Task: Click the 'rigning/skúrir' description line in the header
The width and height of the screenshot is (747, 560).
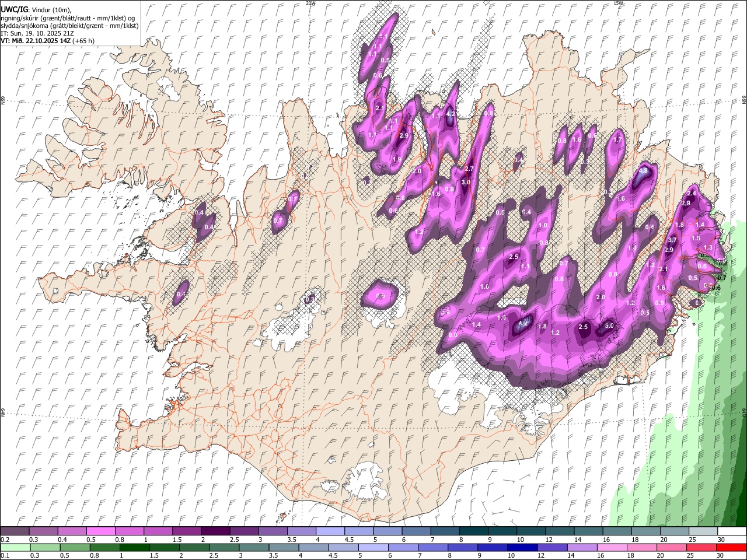Action: 68,17
